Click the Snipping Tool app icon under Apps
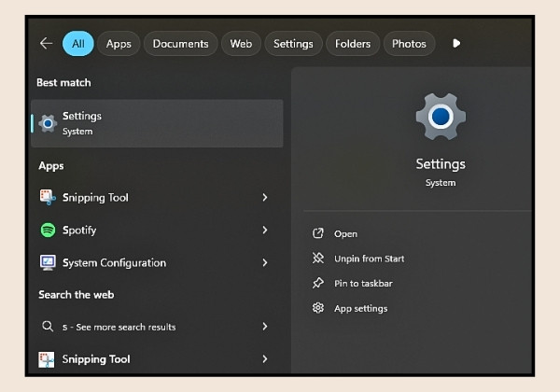 point(48,198)
